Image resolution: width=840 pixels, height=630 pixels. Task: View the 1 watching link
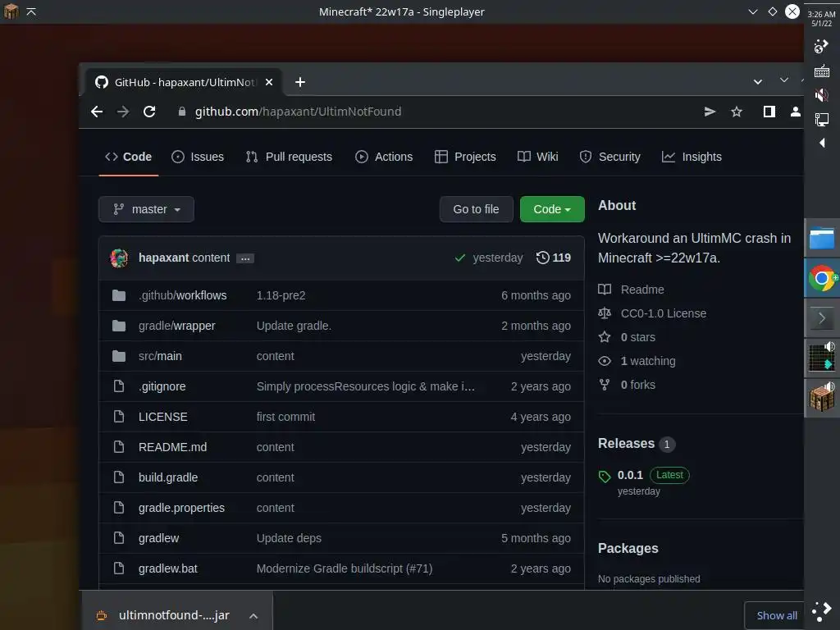coord(637,361)
